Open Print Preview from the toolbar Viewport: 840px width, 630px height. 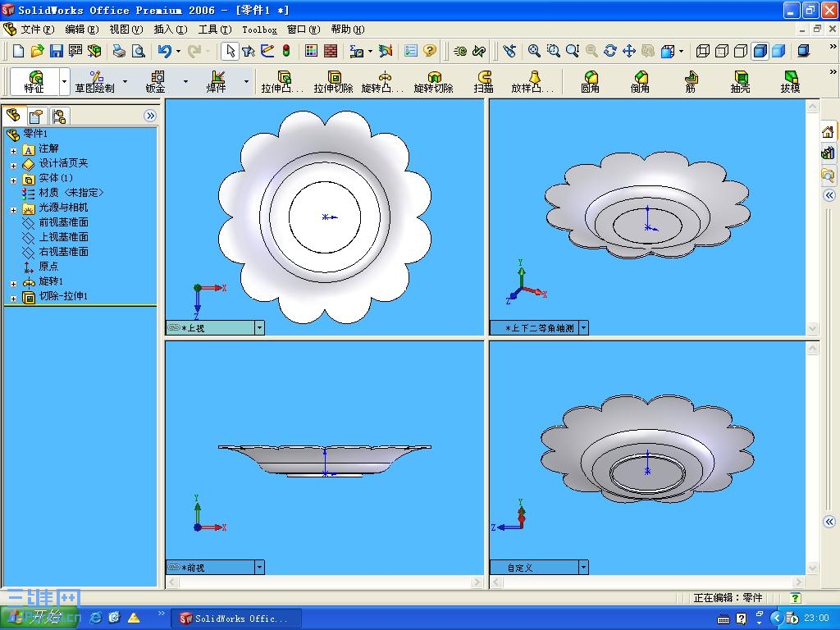click(x=138, y=51)
